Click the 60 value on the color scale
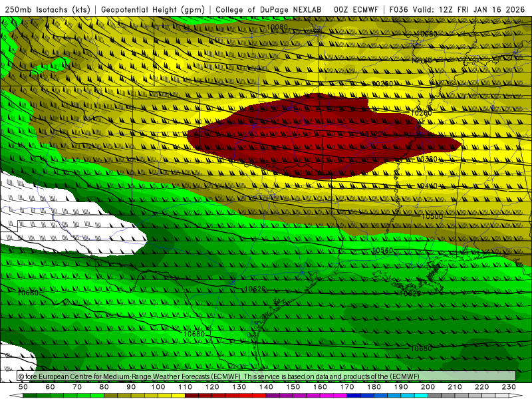Screen dimensions: 532x399 point(51,387)
